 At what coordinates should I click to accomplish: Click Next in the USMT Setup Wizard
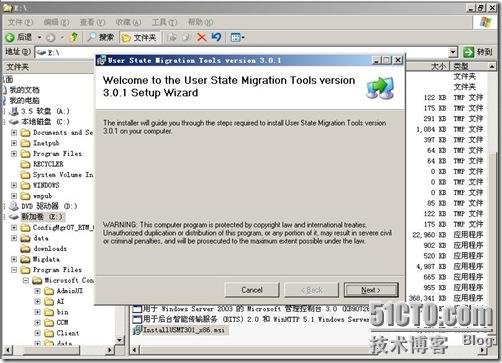coord(371,290)
